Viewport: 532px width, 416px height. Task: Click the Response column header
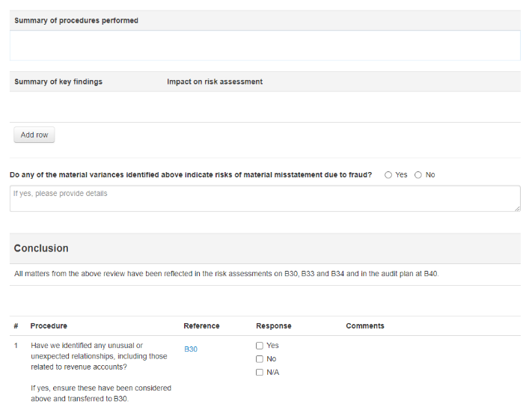tap(274, 326)
